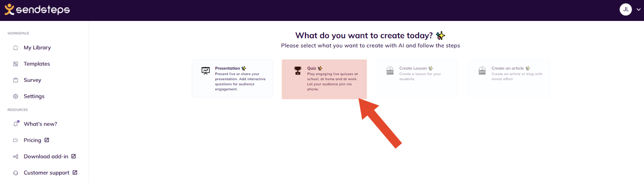Click the sparkle icon beside the Quiz title
This screenshot has width=644, height=186.
[x=320, y=68]
